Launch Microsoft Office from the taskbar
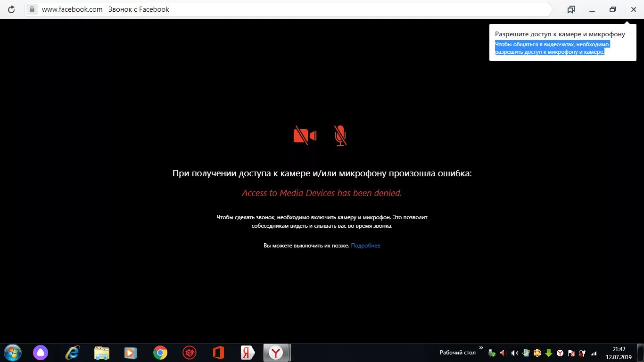 (x=218, y=353)
